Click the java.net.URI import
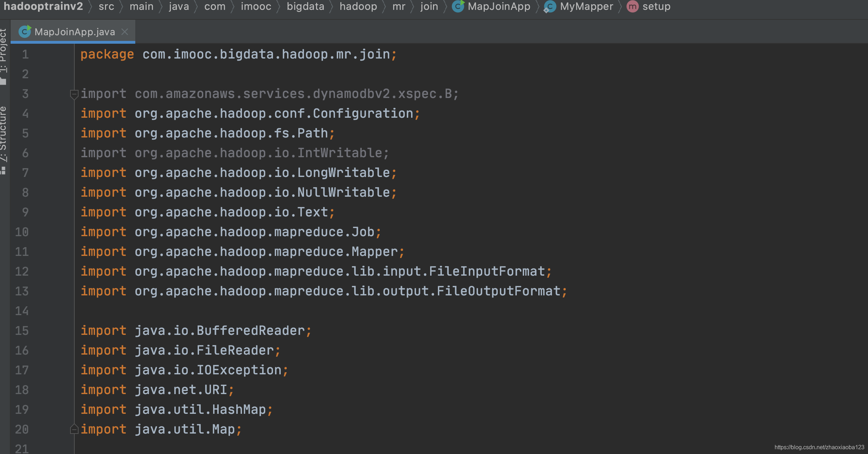Screen dimensions: 868x454 [157, 390]
